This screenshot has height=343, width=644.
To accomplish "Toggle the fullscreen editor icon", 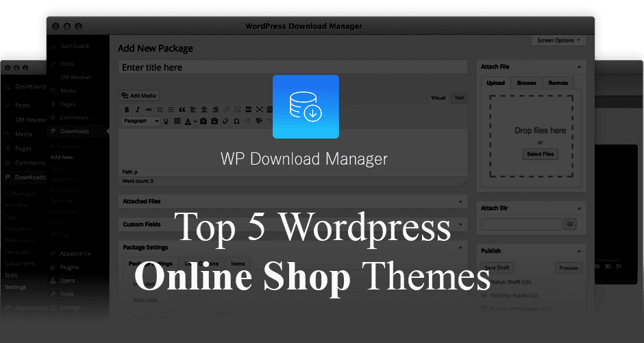I will 259,110.
